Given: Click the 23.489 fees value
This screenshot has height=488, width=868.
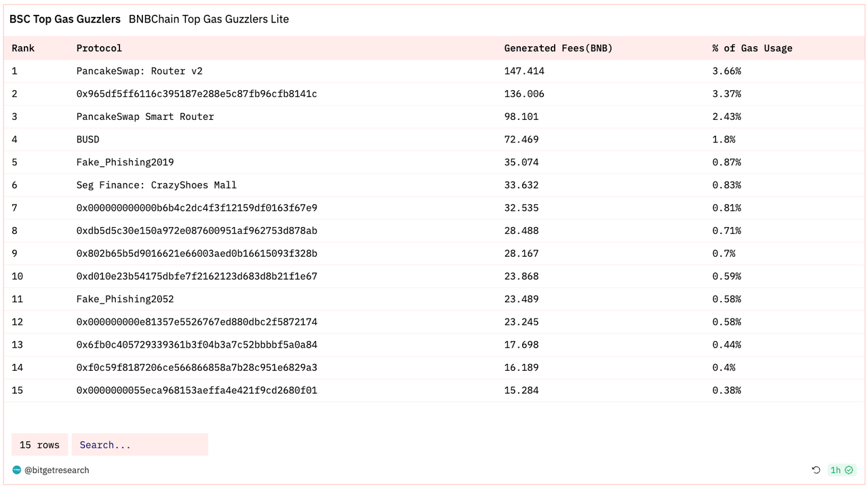Looking at the screenshot, I should tap(521, 299).
